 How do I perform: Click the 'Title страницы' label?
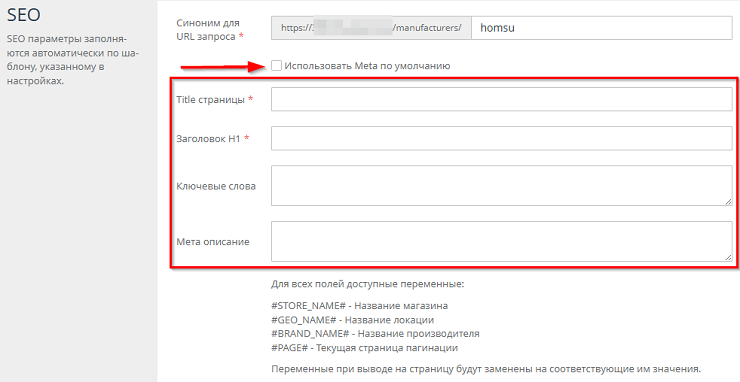[x=214, y=100]
